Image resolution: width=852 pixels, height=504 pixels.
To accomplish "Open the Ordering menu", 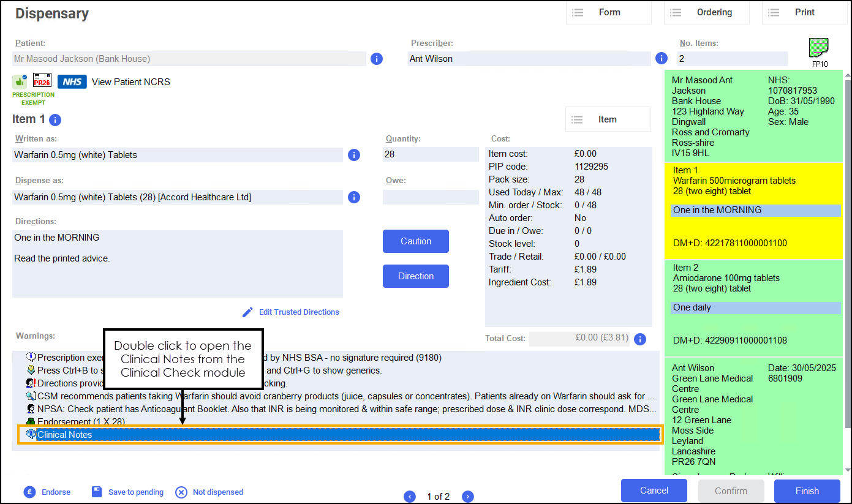I will [x=706, y=12].
